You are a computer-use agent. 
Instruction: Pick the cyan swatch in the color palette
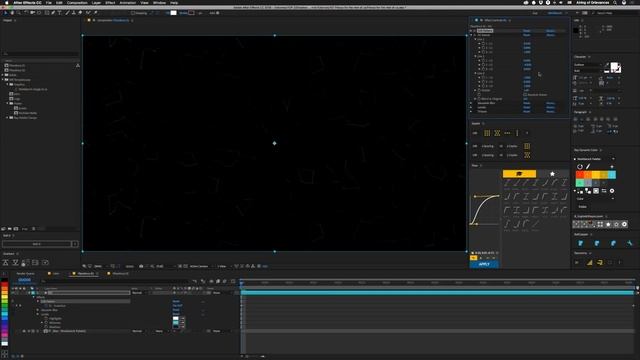[612, 175]
